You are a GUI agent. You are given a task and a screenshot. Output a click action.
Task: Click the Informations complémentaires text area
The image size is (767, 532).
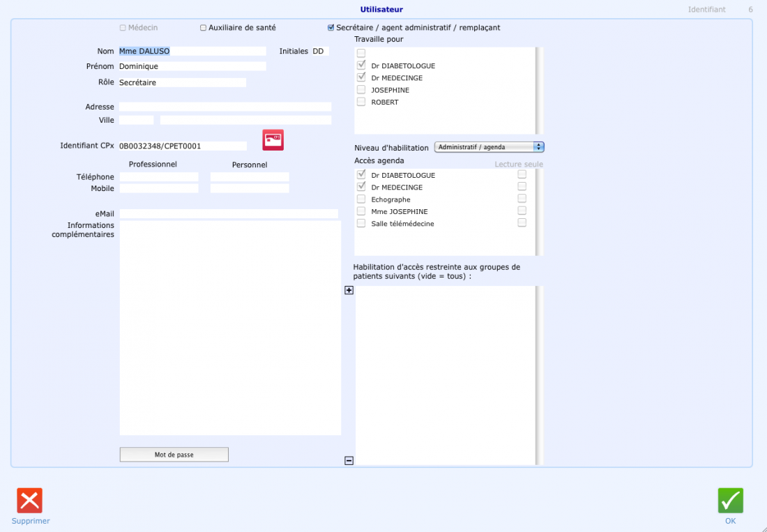tap(230, 328)
